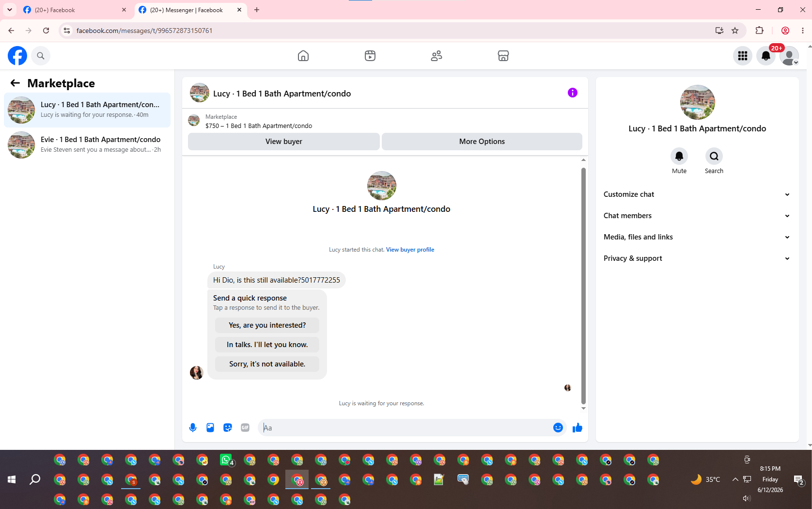Open the Marketplace storefront icon
Screen dimensions: 812x509
point(503,56)
